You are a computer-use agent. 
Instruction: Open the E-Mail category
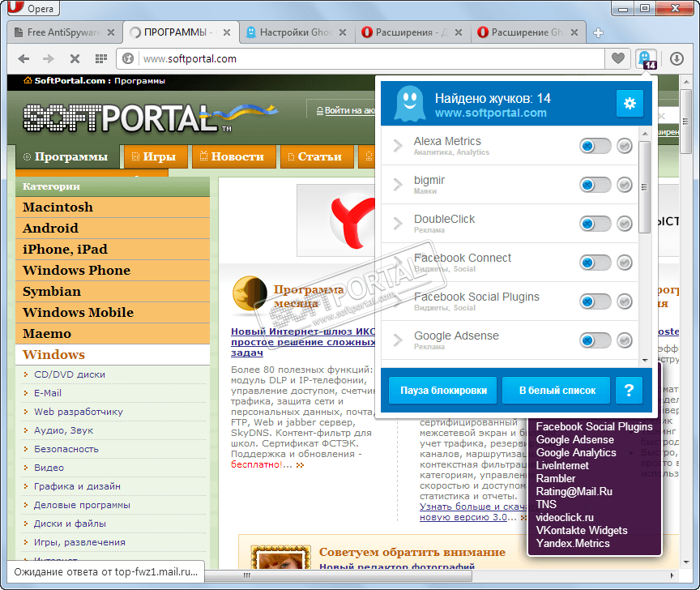tap(48, 393)
